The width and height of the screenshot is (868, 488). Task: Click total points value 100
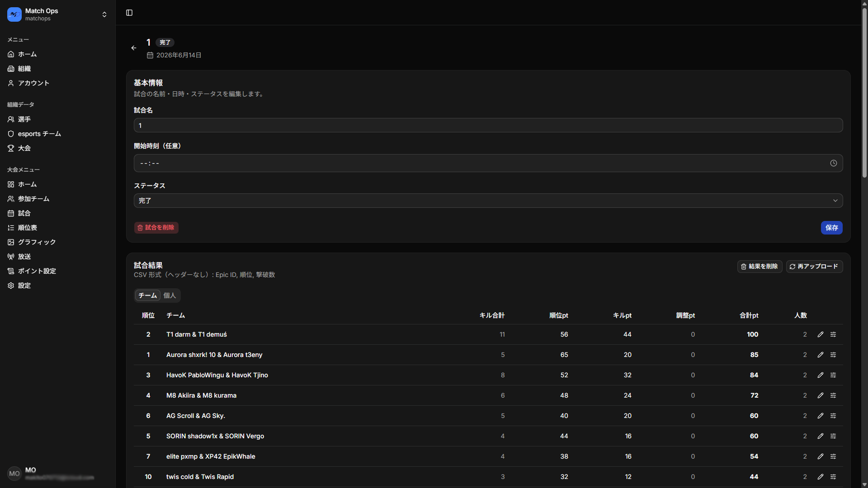[753, 334]
